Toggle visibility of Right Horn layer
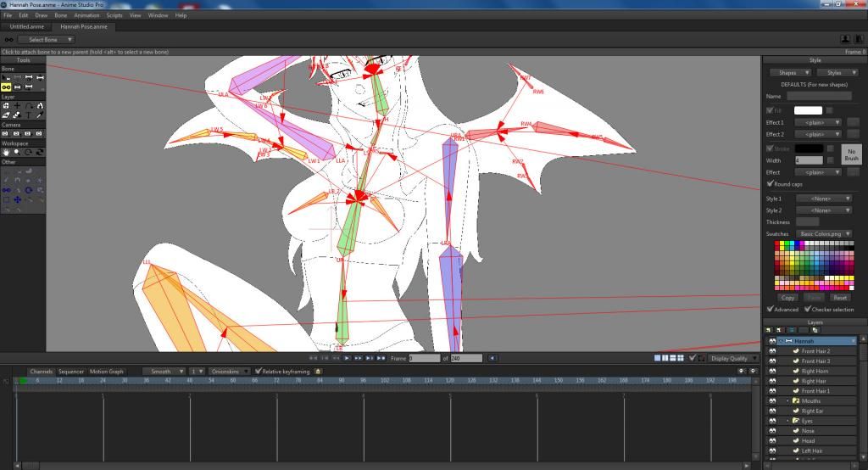The width and height of the screenshot is (868, 470). coord(772,371)
